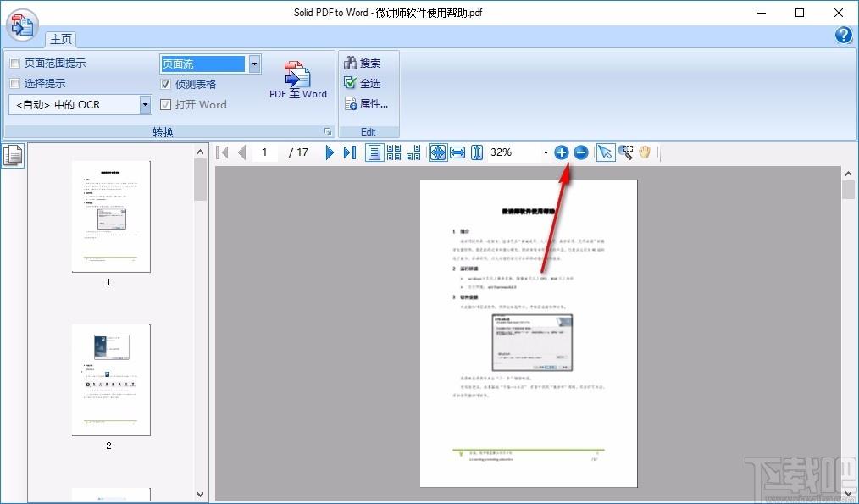Open the 转换 group dialog launcher
The width and height of the screenshot is (859, 504).
click(x=328, y=131)
